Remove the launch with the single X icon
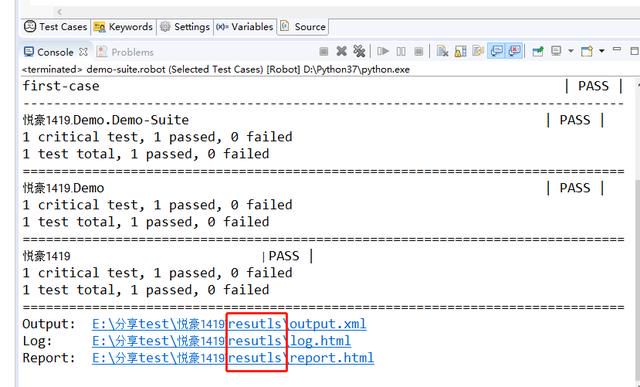The width and height of the screenshot is (640, 387). pos(342,51)
